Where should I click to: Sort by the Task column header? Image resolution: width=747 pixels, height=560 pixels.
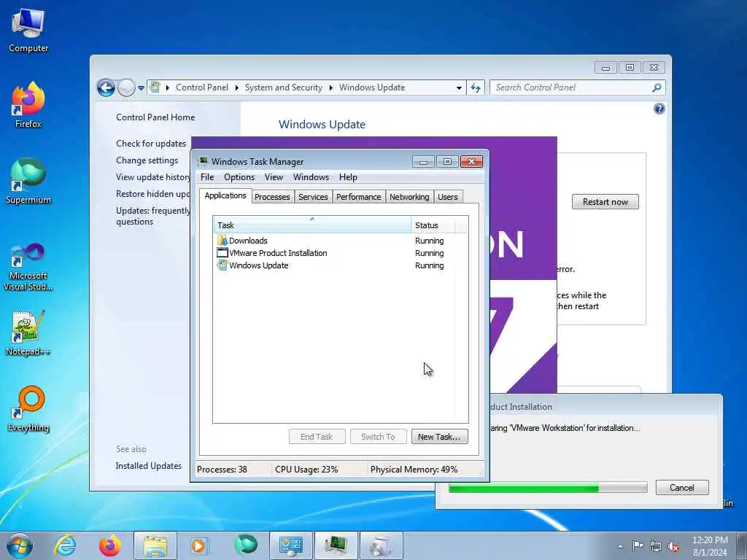coord(312,225)
